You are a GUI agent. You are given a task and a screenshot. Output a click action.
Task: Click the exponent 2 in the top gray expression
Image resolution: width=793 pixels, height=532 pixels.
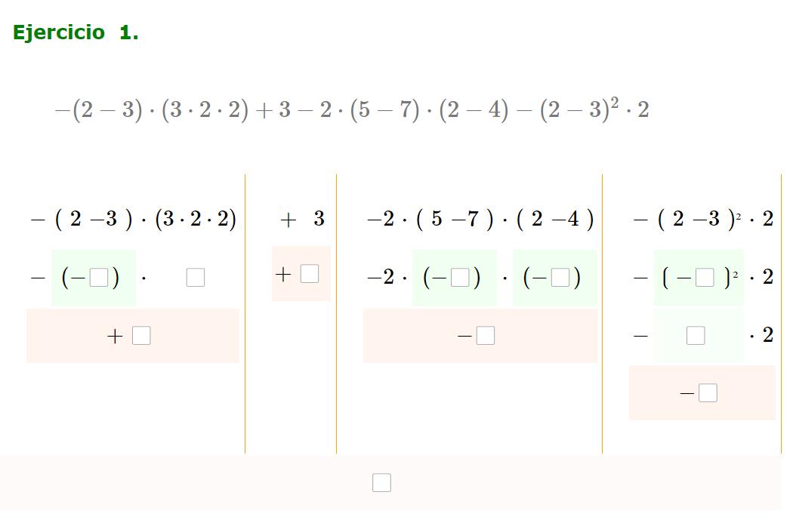click(x=615, y=103)
